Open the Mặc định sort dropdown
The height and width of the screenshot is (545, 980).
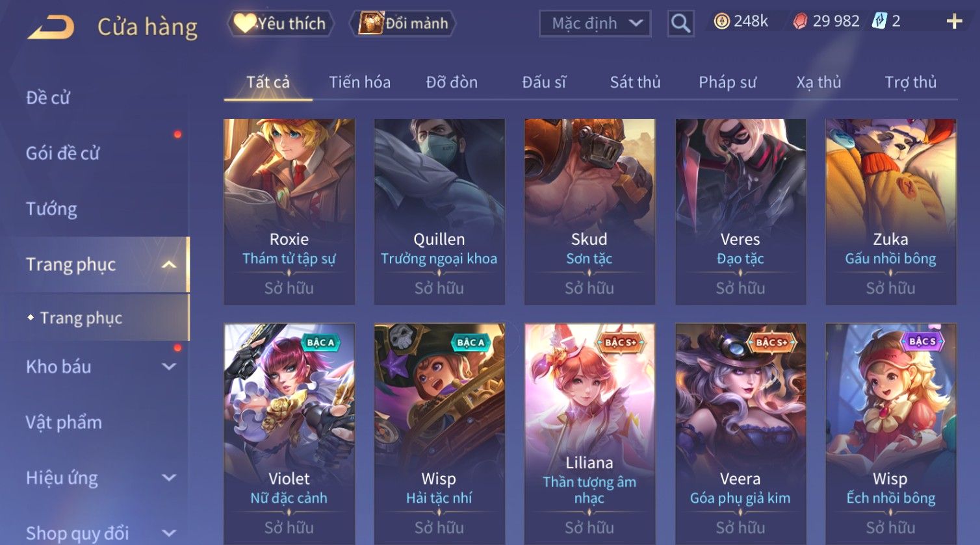pos(595,23)
